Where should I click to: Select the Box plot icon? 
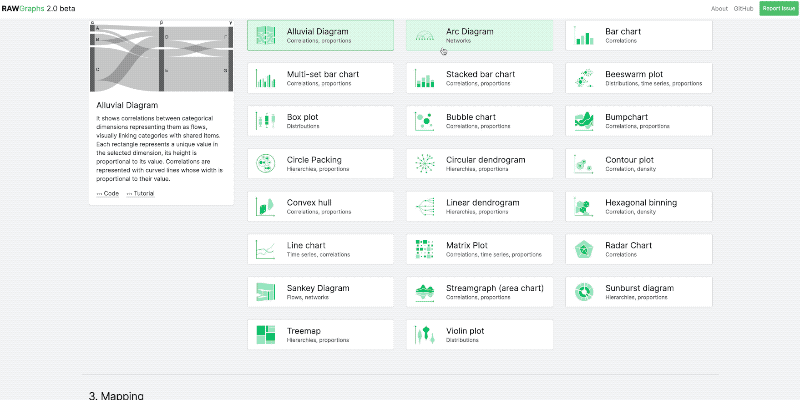click(265, 121)
